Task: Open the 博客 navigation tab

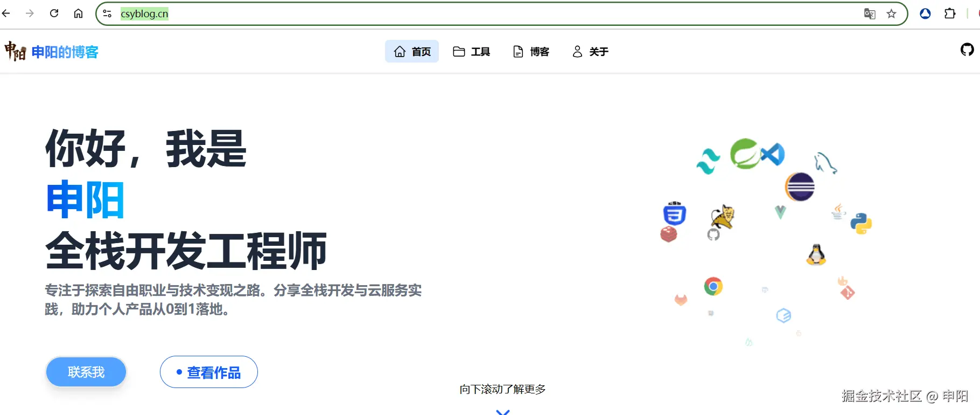Action: click(x=531, y=51)
